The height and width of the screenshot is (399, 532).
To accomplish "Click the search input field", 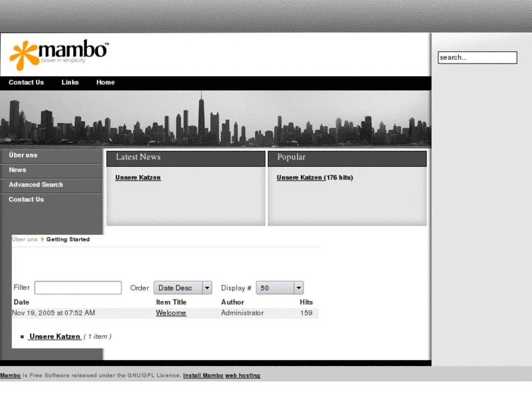I will [x=477, y=57].
